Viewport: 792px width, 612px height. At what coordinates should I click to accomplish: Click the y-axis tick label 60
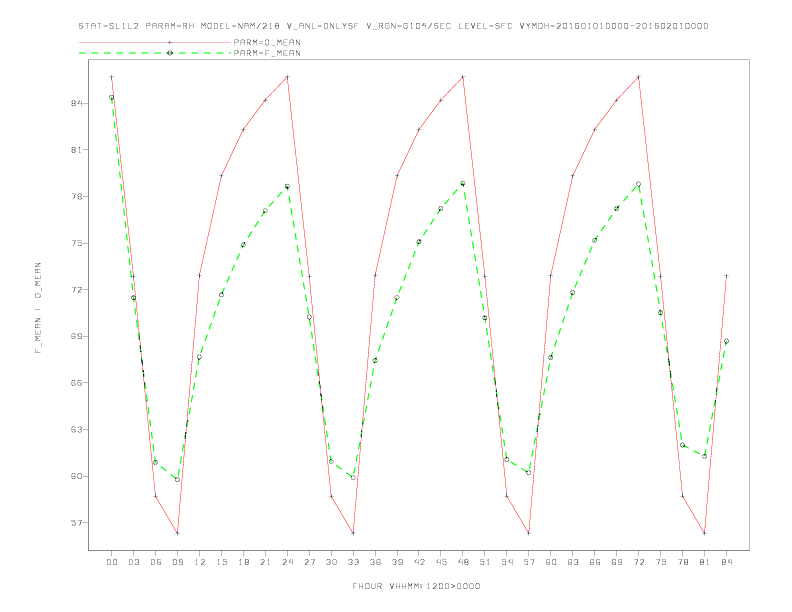(77, 476)
